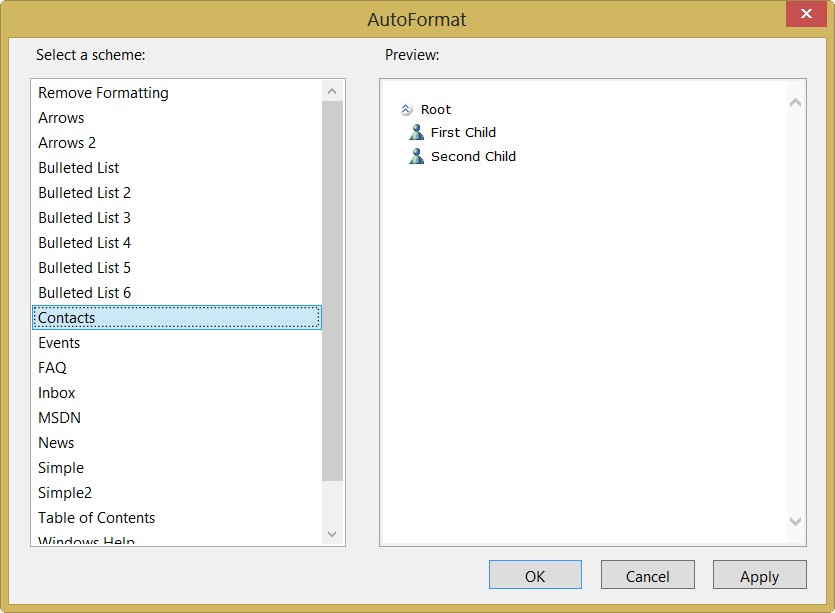Close the AutoFormat dialog
The width and height of the screenshot is (835, 613).
click(x=806, y=13)
